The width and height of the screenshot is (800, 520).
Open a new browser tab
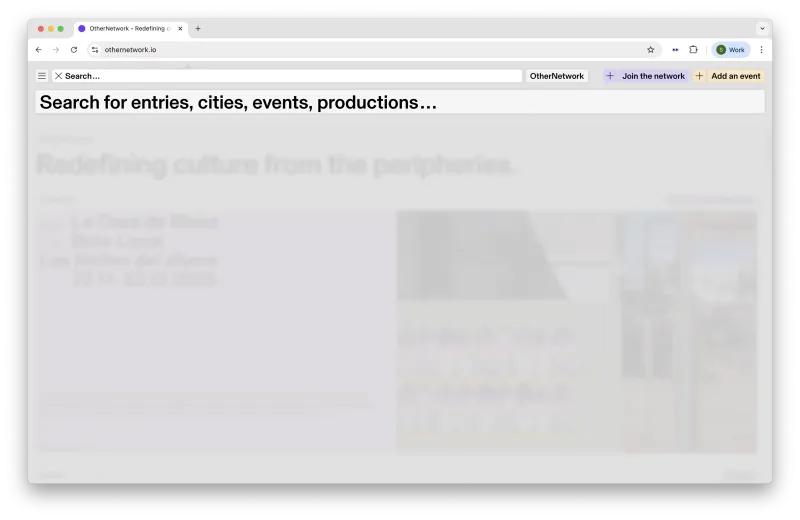click(198, 29)
